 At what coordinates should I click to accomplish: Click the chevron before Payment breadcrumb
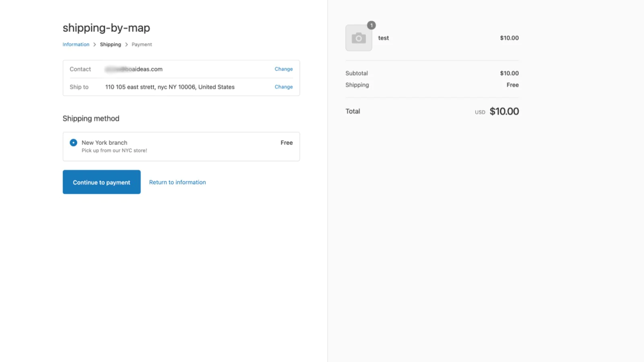click(126, 45)
